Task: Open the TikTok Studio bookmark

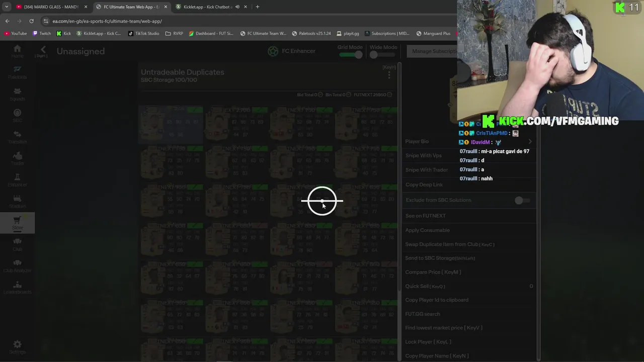Action: [143, 34]
